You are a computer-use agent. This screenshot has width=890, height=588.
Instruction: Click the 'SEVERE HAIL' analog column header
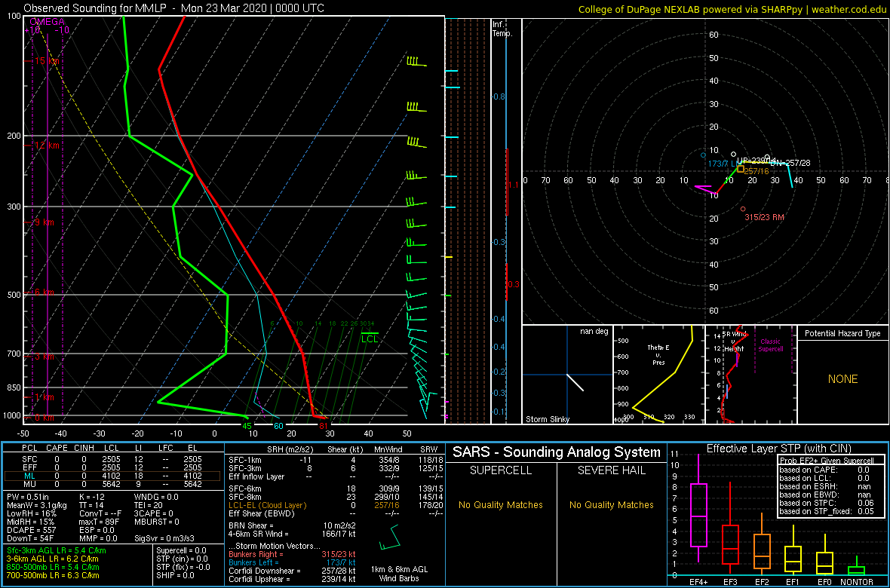612,470
